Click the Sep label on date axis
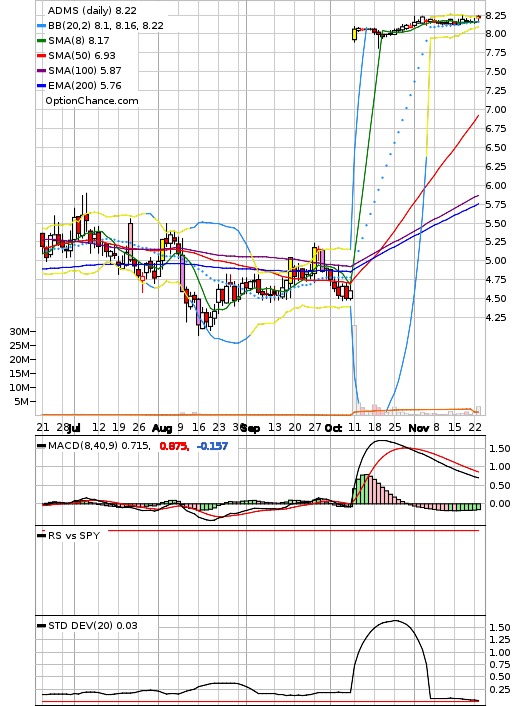The height and width of the screenshot is (706, 526). pyautogui.click(x=250, y=428)
